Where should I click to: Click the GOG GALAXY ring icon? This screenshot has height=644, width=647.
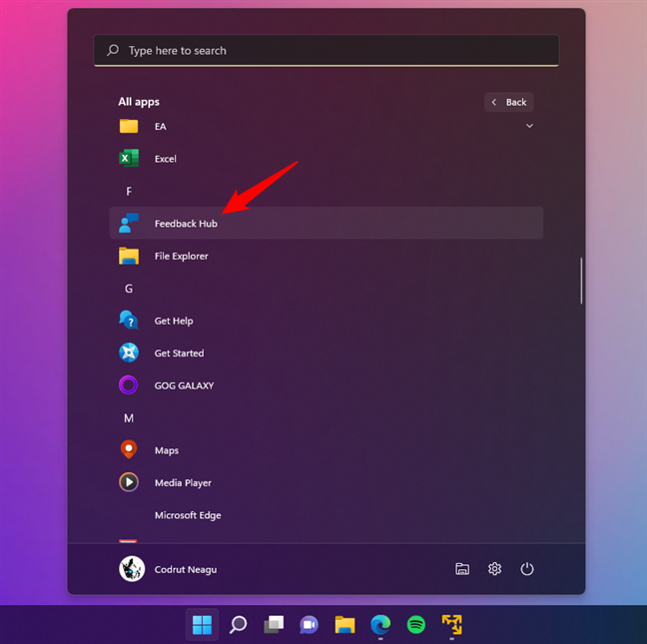(129, 385)
